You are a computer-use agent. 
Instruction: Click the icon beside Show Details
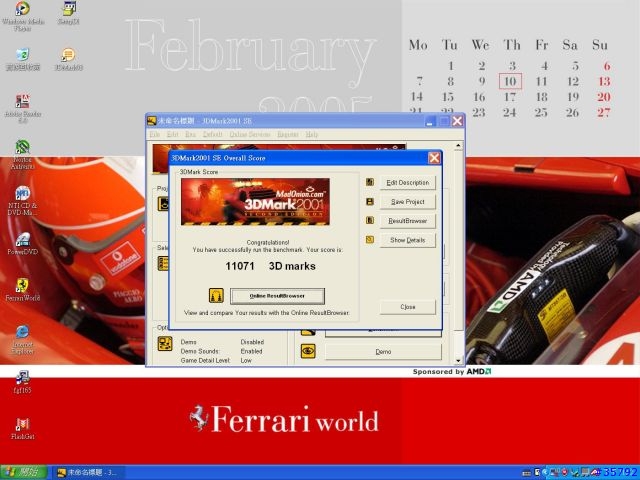[x=370, y=240]
